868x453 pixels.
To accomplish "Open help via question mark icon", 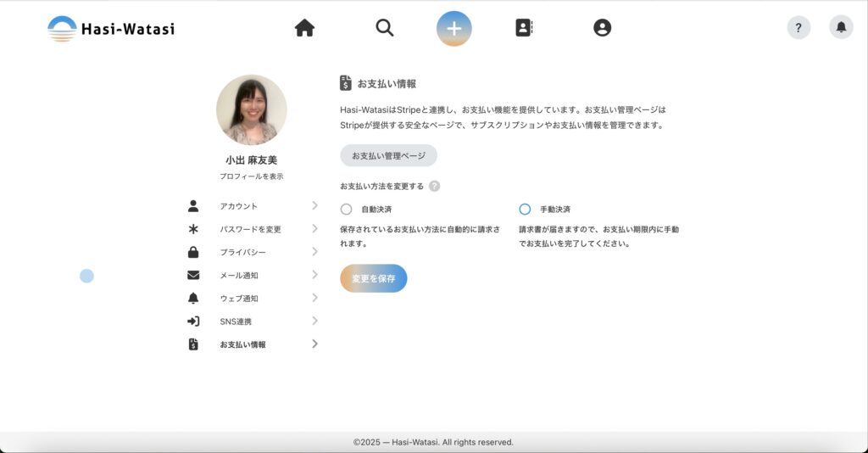I will point(798,28).
